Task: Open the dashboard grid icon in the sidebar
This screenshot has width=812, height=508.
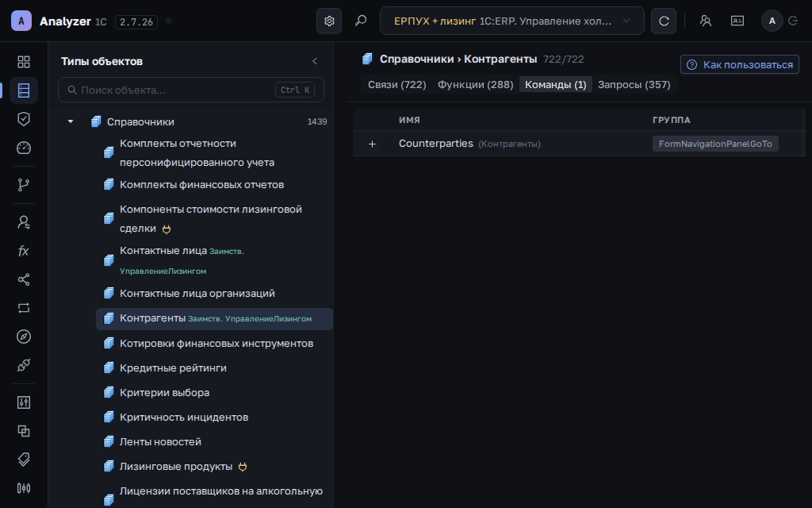Action: point(24,62)
